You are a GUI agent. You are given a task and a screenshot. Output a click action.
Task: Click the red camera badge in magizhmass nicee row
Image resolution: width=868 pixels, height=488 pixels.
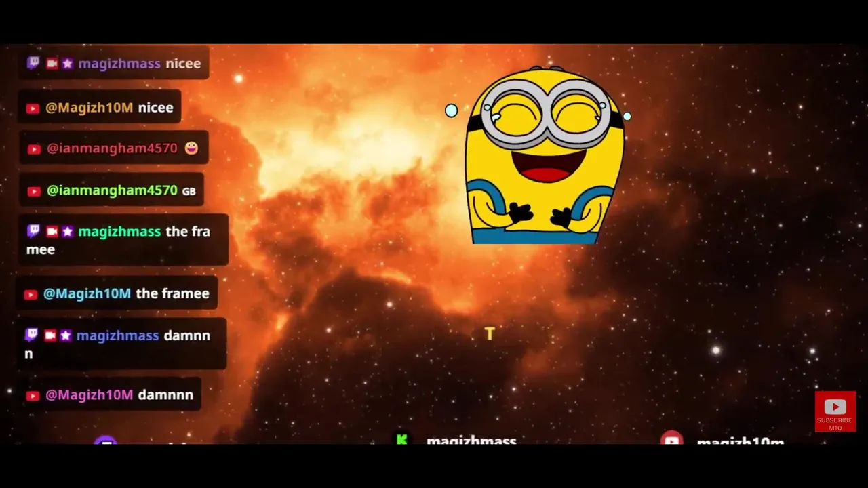tap(52, 64)
